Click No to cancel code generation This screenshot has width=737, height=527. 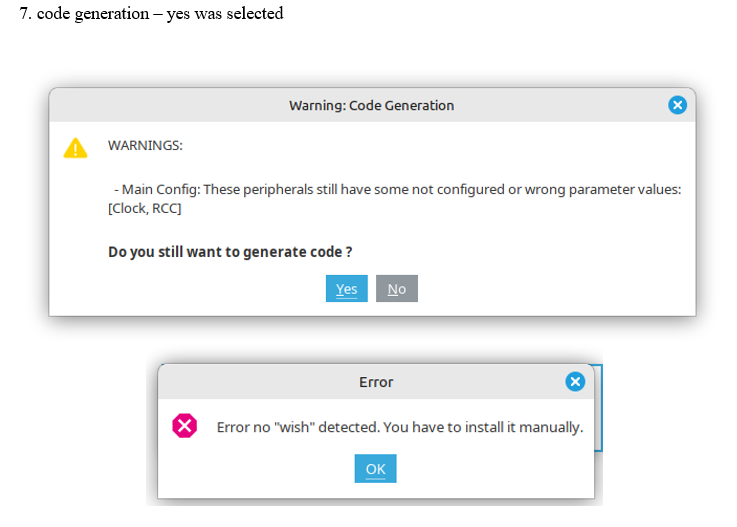(397, 289)
